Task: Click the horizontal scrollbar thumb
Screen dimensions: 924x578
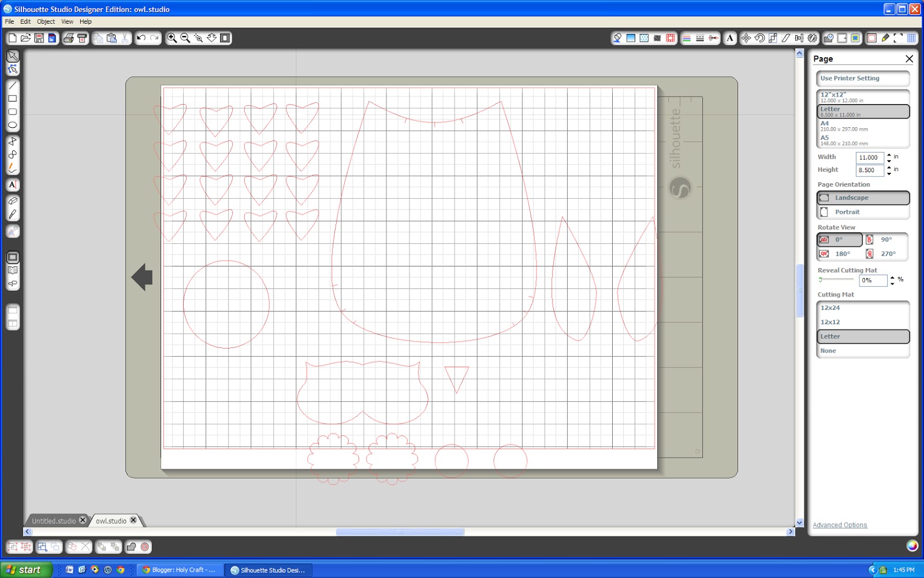Action: pyautogui.click(x=400, y=532)
